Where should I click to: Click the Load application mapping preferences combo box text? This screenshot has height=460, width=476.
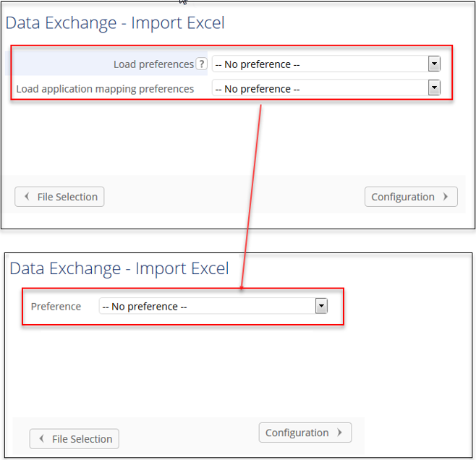pyautogui.click(x=318, y=89)
